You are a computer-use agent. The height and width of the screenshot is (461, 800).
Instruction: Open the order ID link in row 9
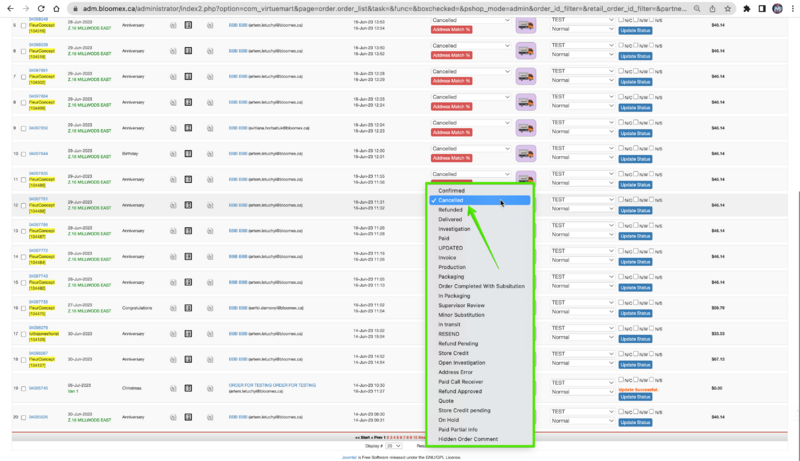click(x=38, y=128)
